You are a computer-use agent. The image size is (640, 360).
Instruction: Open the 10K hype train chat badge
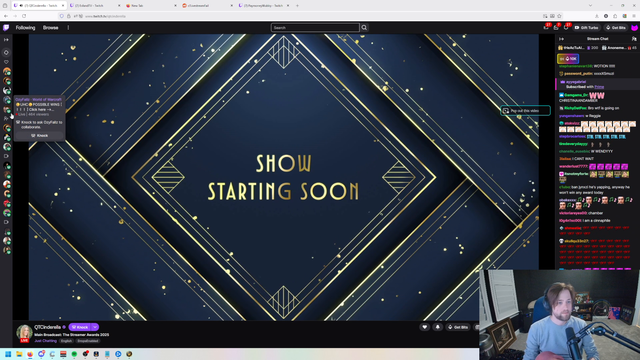tap(568, 59)
